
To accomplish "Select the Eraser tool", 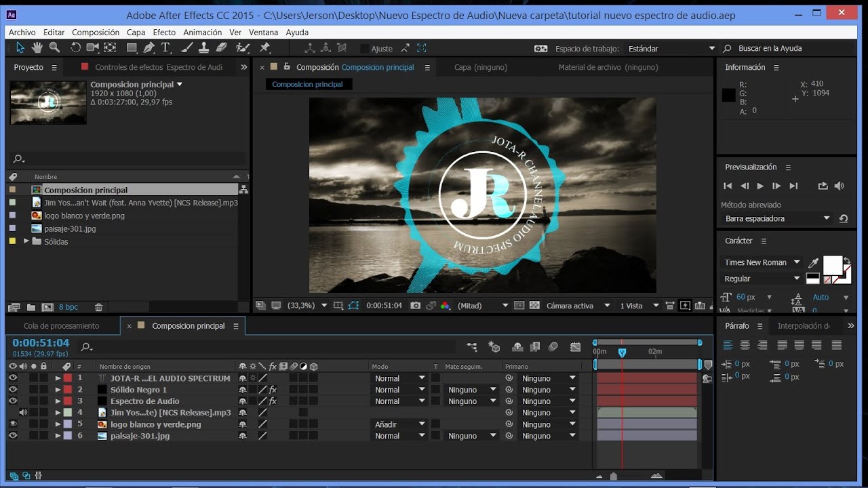I will coord(221,47).
